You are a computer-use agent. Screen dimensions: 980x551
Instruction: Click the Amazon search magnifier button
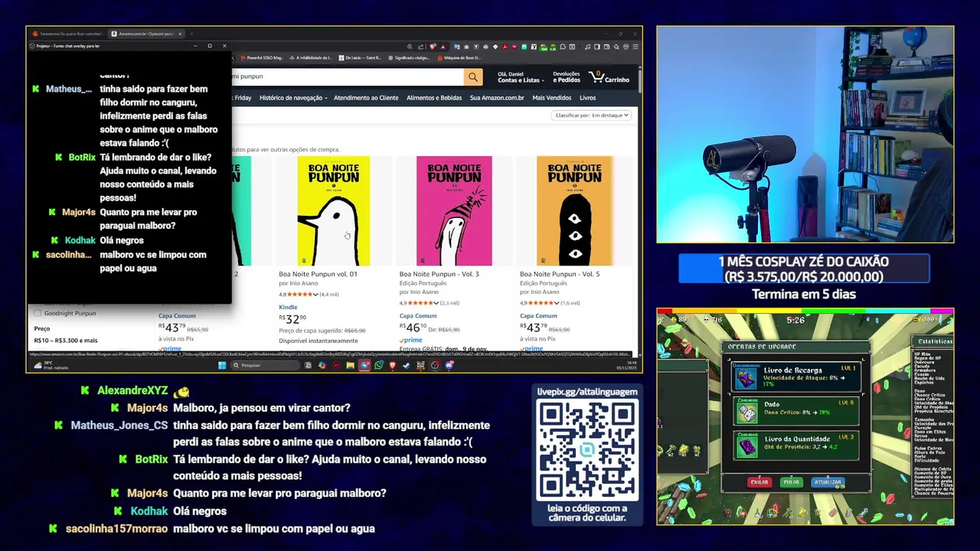click(474, 77)
